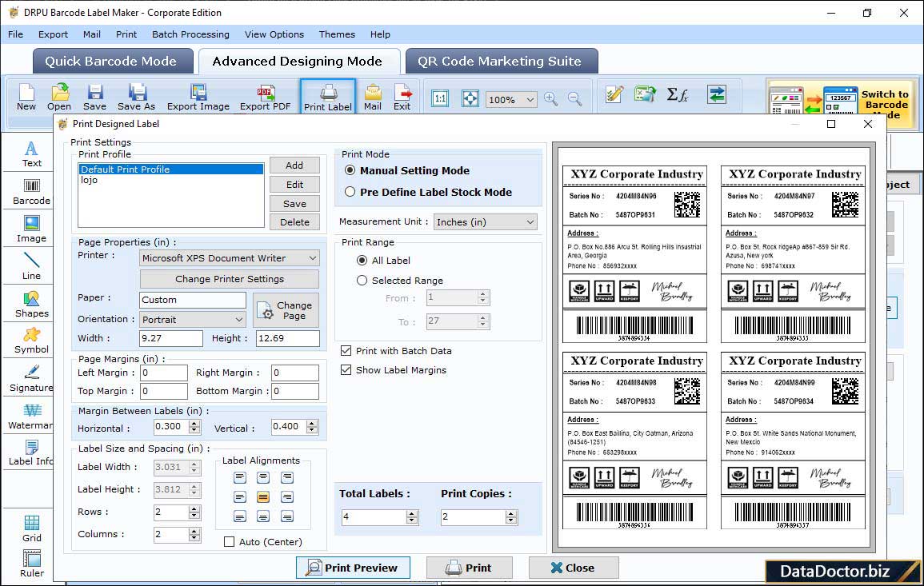Open the Printer dropdown
The height and width of the screenshot is (586, 924).
coord(230,258)
